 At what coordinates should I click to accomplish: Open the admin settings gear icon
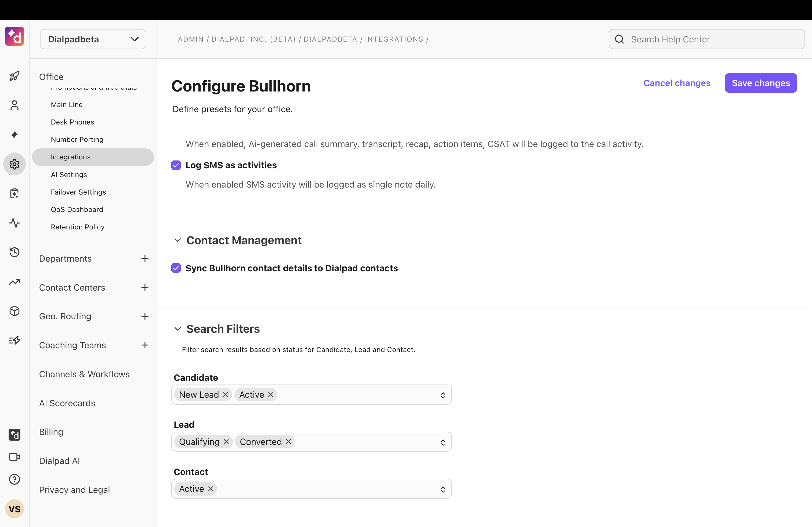(x=14, y=164)
